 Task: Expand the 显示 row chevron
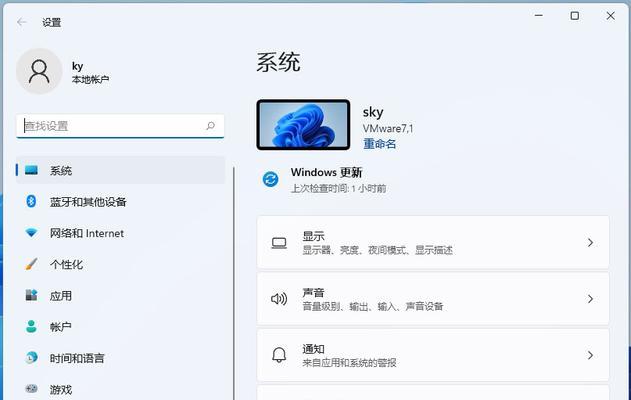[x=590, y=243]
